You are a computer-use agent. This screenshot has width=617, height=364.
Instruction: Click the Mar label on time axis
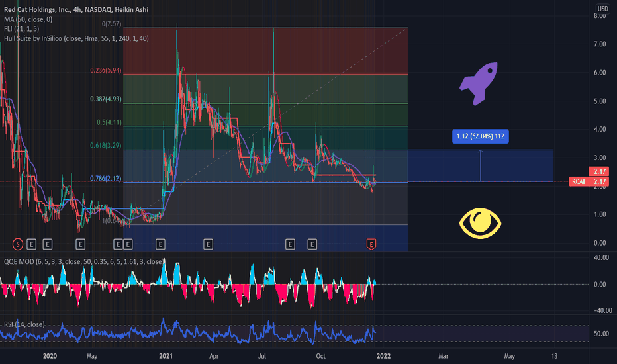point(444,356)
